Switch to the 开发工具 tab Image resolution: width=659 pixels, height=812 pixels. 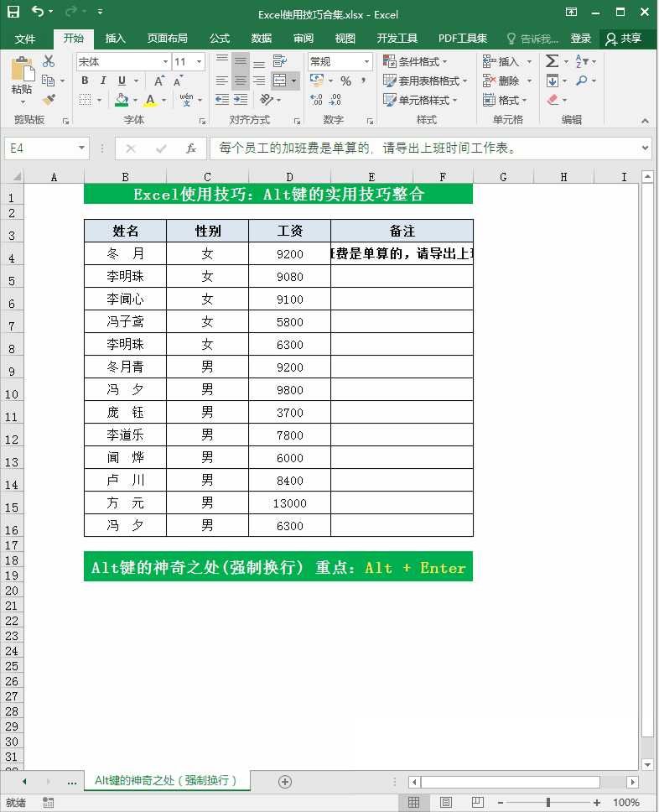tap(397, 39)
